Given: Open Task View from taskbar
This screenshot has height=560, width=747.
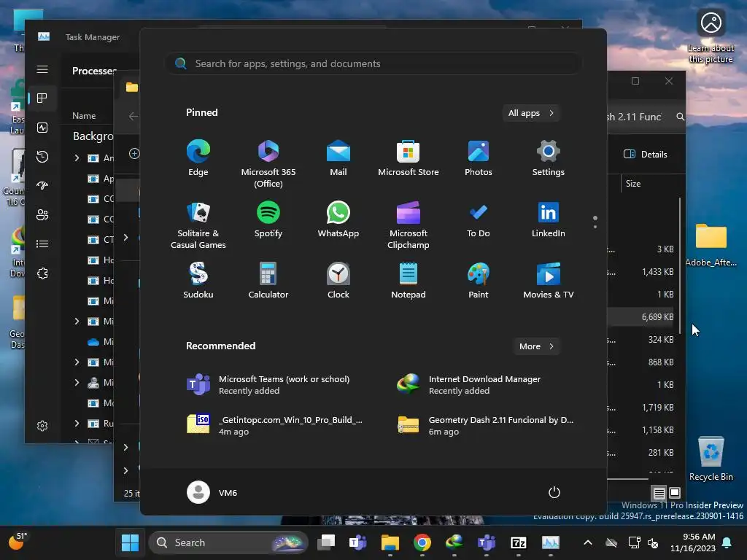Looking at the screenshot, I should point(326,542).
